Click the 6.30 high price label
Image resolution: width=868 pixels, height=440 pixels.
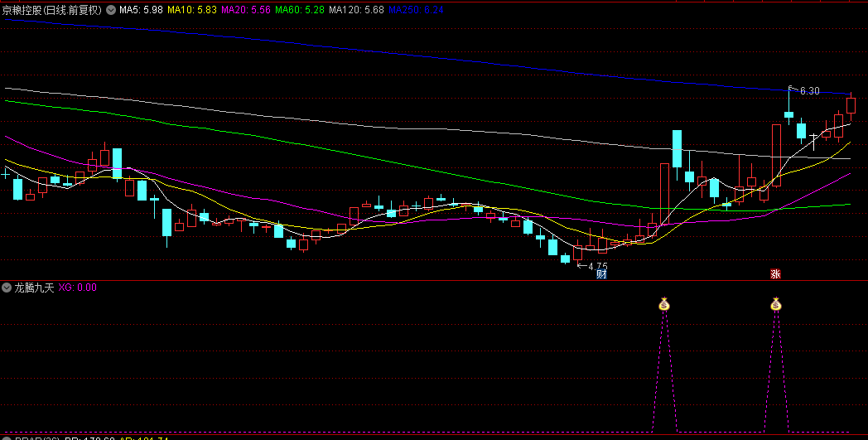(x=809, y=91)
